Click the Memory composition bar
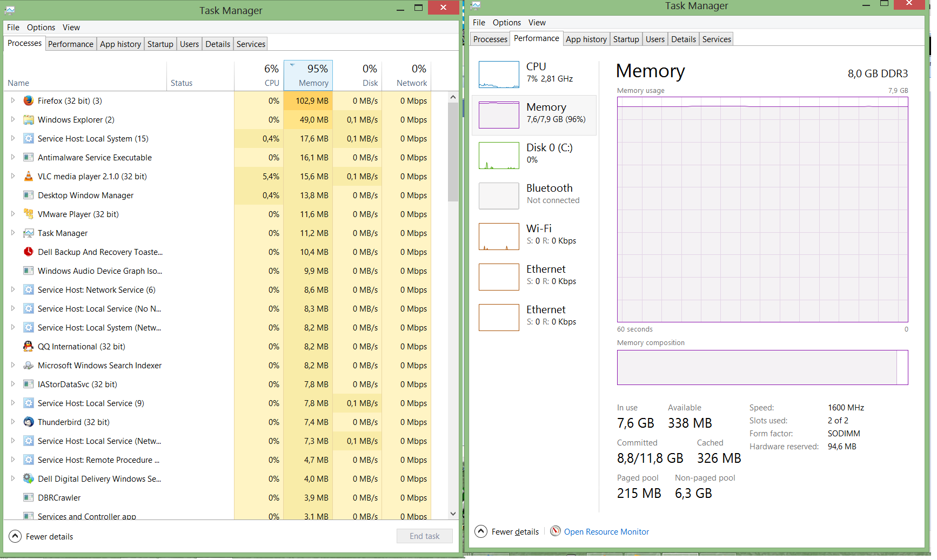 tap(762, 367)
